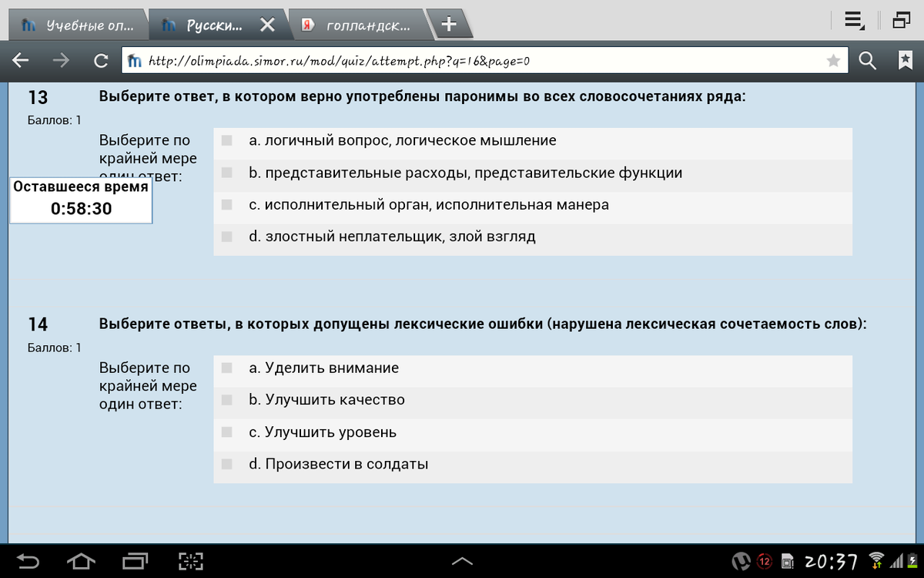The image size is (924, 578).
Task: Tick option b 'представительные расходы'
Action: point(226,173)
